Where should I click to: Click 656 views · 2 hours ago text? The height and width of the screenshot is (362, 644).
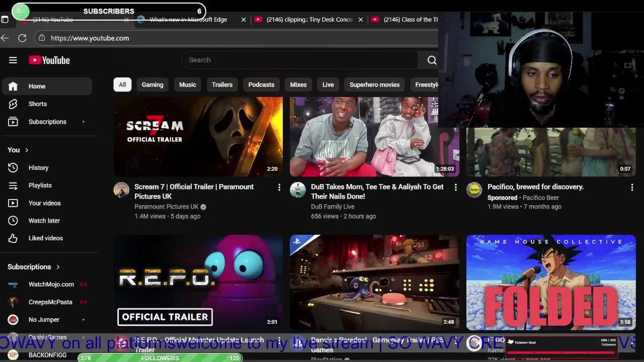[343, 216]
